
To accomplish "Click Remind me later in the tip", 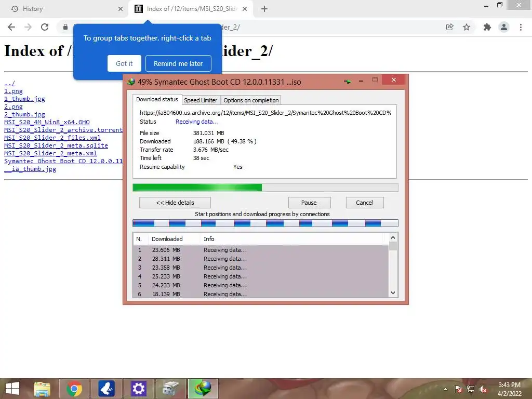I will coord(178,63).
